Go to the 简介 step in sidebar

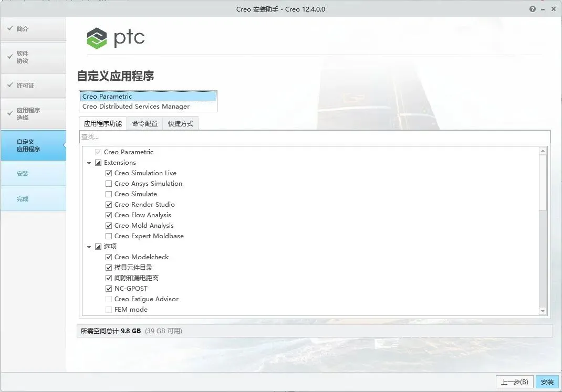tap(33, 29)
